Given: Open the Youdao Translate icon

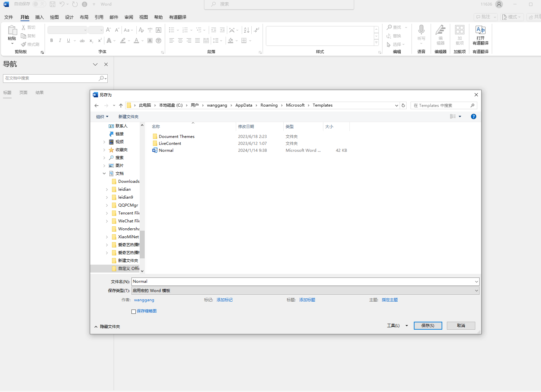Looking at the screenshot, I should (480, 30).
